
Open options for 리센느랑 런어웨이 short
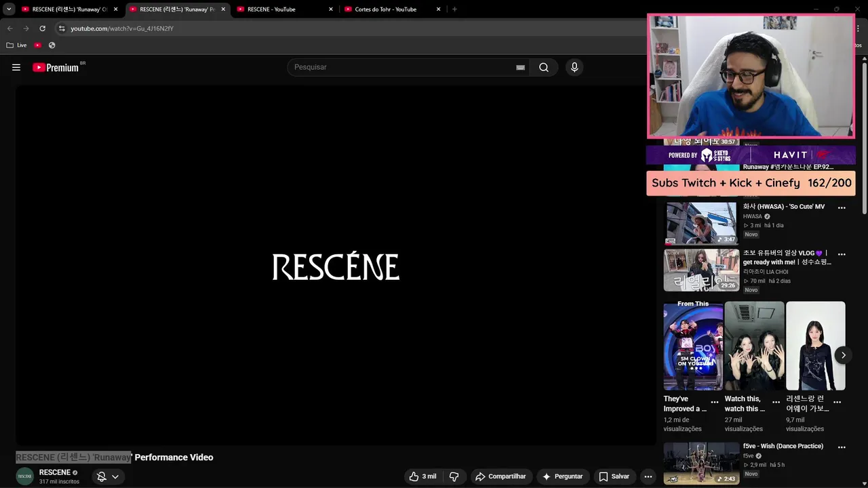click(x=837, y=402)
